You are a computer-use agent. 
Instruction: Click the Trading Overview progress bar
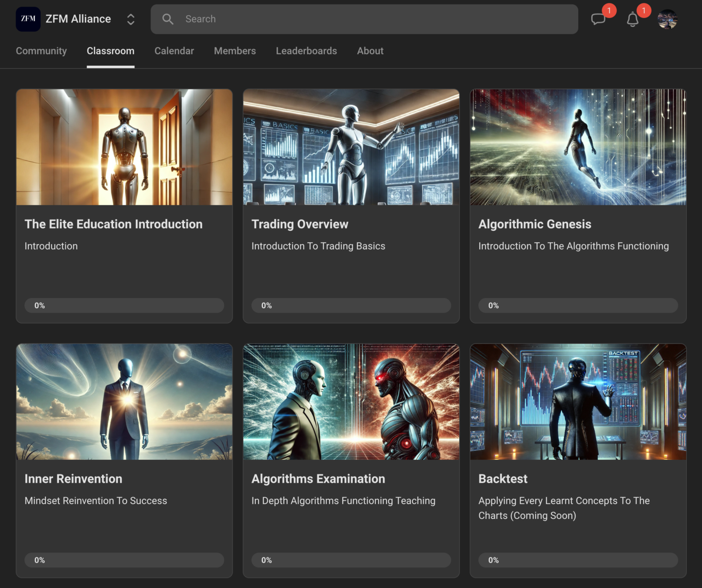point(351,305)
